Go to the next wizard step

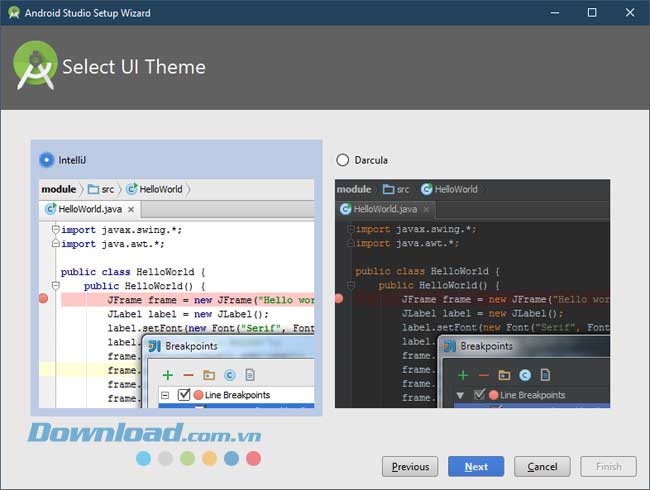click(476, 467)
